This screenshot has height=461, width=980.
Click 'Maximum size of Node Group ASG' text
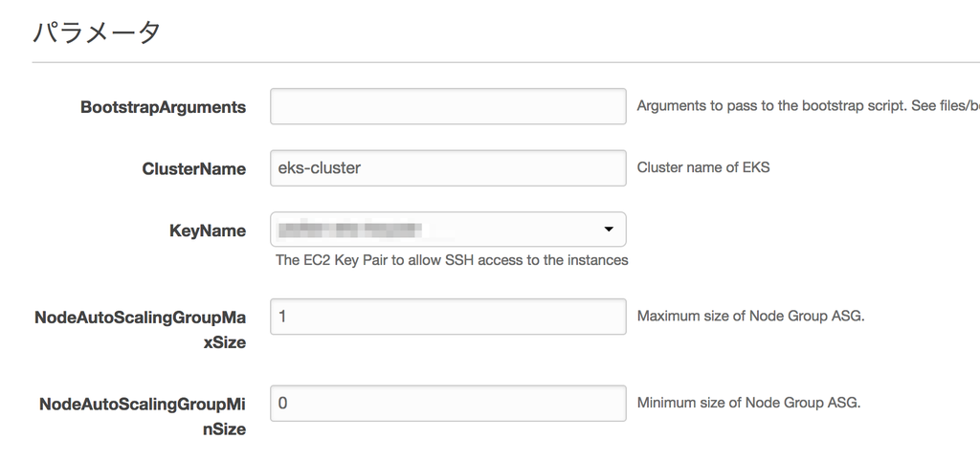click(x=750, y=316)
